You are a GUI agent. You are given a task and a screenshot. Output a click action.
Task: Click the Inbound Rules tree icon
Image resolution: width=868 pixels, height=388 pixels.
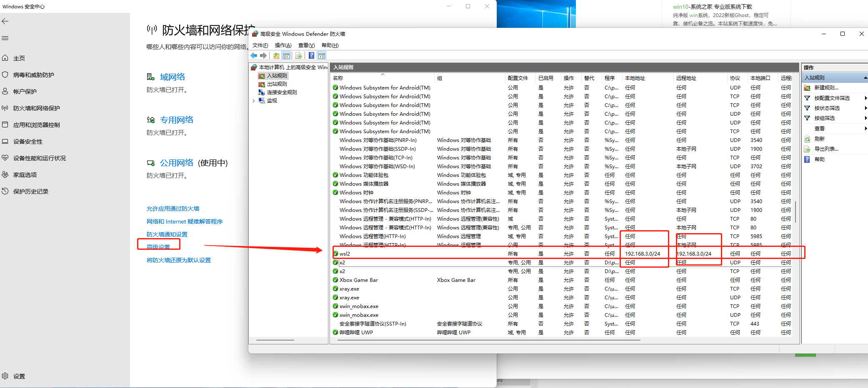[262, 76]
